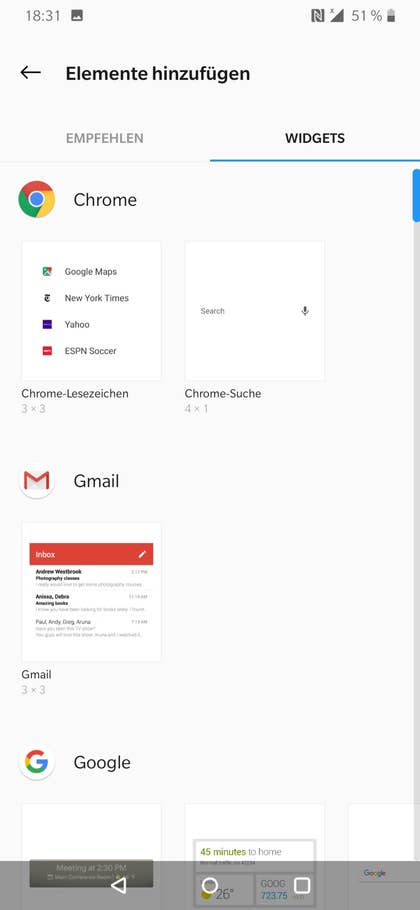The height and width of the screenshot is (910, 420).
Task: Click the New York Times bookmark icon
Action: (47, 298)
